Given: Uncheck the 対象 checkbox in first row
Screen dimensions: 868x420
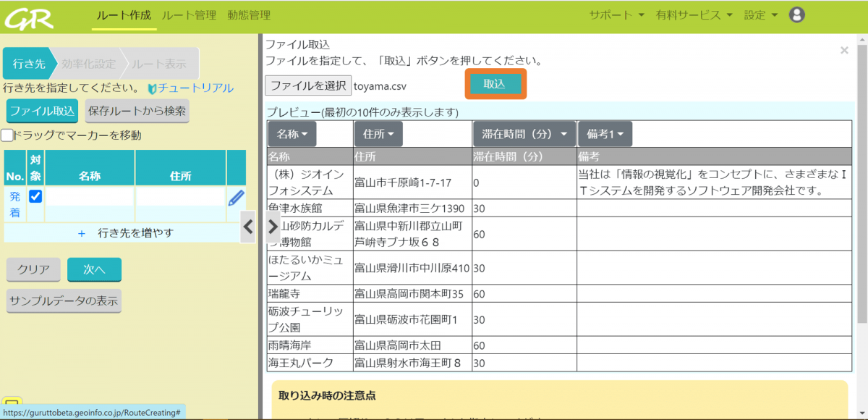Looking at the screenshot, I should point(35,196).
